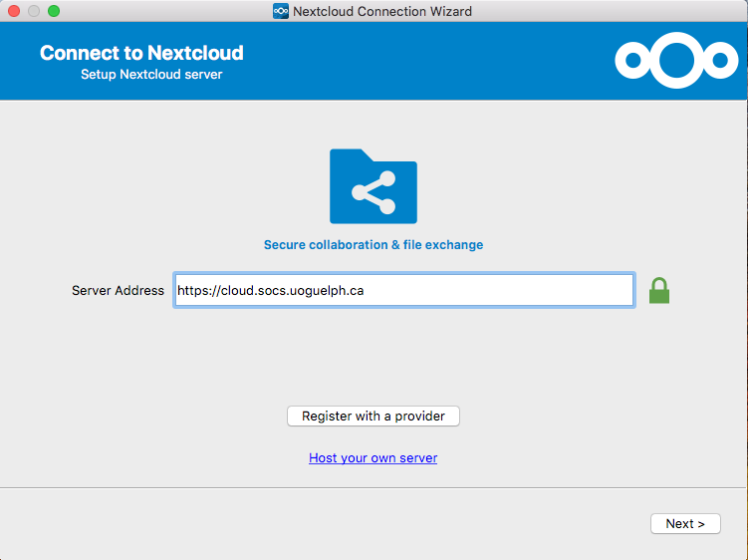Click the separator line above Next button
Image resolution: width=748 pixels, height=560 pixels.
[374, 488]
